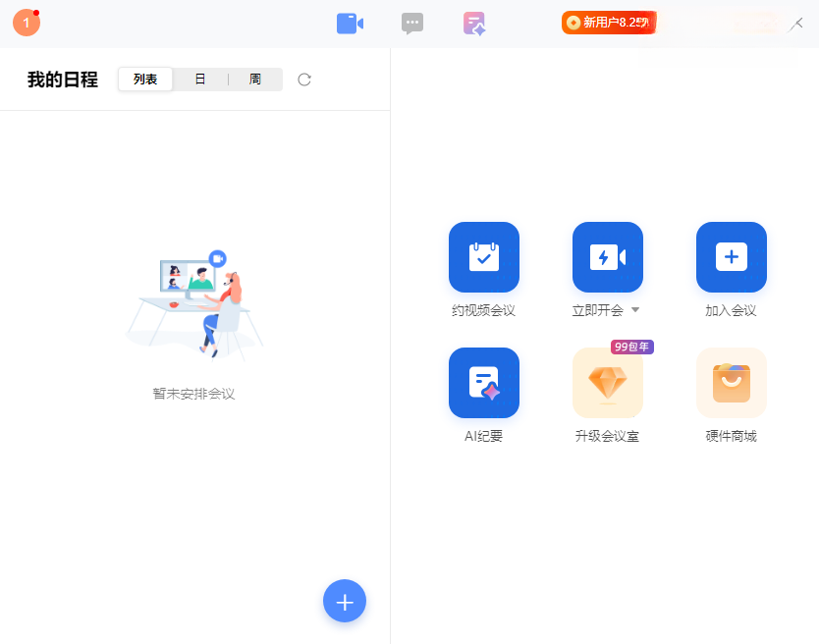This screenshot has width=819, height=644.
Task: Click the 硬件商城 label
Action: click(x=732, y=436)
